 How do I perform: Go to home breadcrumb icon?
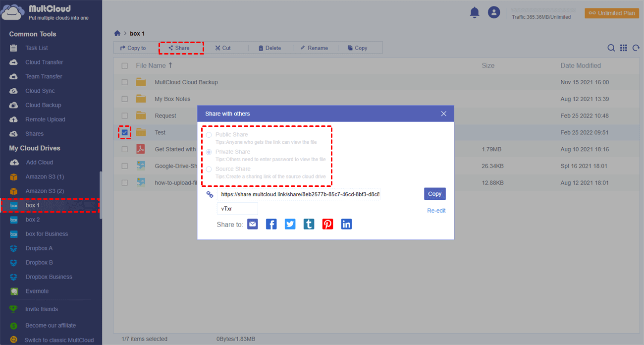117,34
